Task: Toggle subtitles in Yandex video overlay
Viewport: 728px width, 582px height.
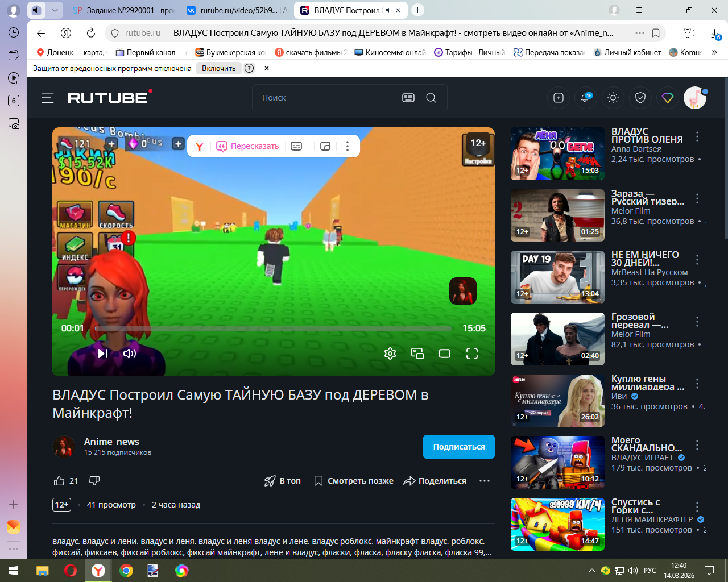Action: point(296,146)
